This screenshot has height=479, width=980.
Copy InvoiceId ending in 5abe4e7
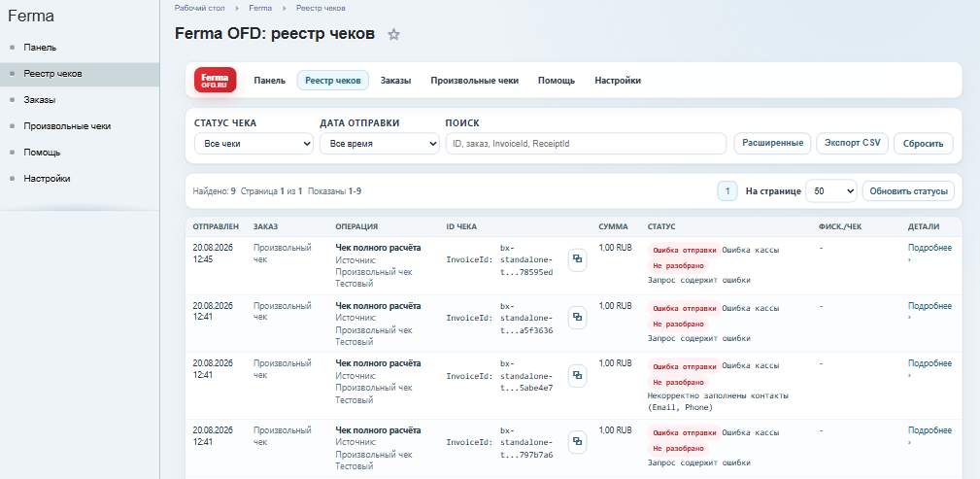(578, 375)
